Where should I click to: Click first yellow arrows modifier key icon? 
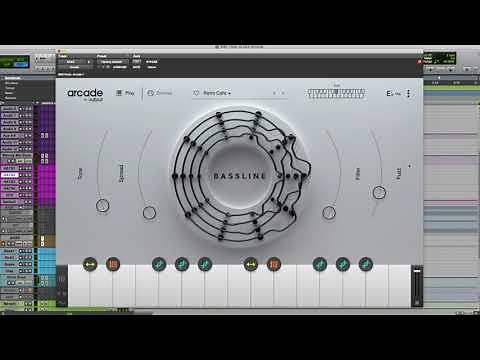pos(90,265)
